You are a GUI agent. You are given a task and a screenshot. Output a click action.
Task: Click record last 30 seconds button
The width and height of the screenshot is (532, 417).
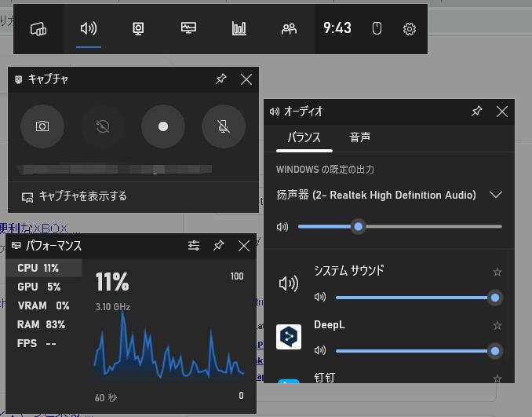pos(103,126)
